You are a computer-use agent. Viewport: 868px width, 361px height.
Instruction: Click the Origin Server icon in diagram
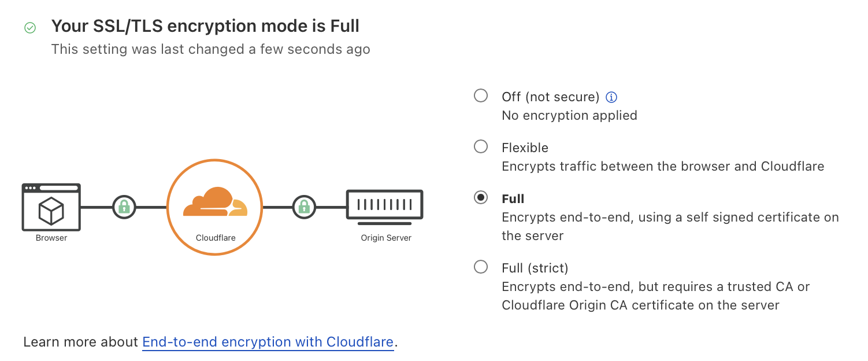tap(384, 204)
